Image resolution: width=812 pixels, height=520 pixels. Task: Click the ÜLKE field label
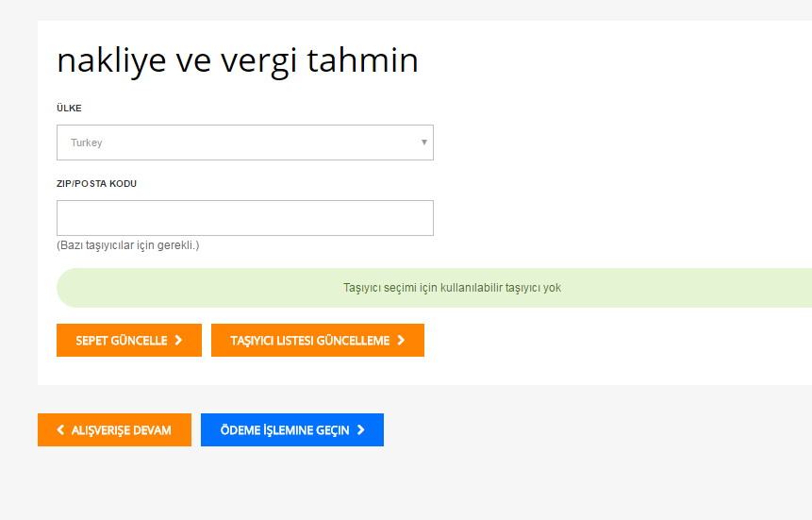(69, 109)
